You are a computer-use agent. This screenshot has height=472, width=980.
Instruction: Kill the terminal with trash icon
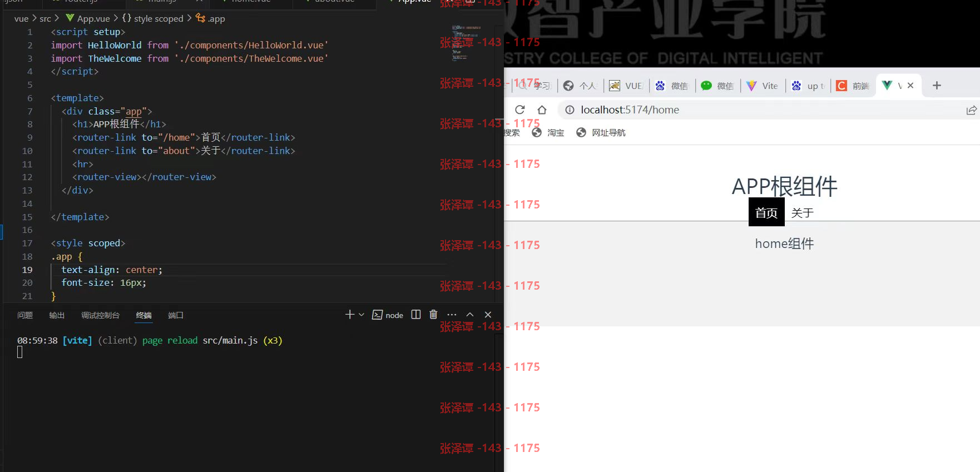[433, 315]
